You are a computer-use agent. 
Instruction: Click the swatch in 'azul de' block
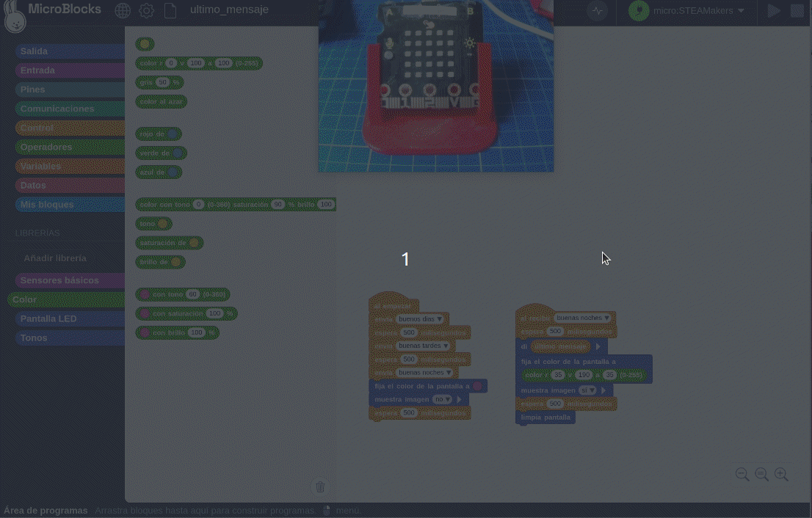(173, 172)
